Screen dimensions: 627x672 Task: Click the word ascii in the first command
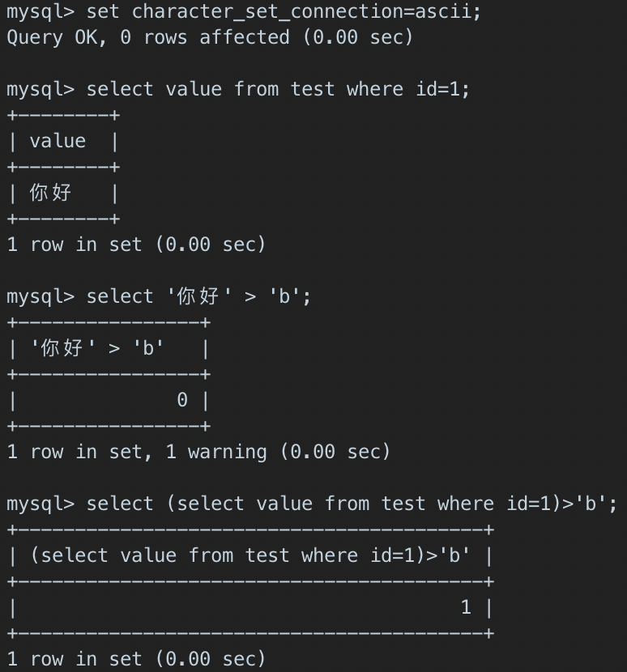click(x=444, y=11)
